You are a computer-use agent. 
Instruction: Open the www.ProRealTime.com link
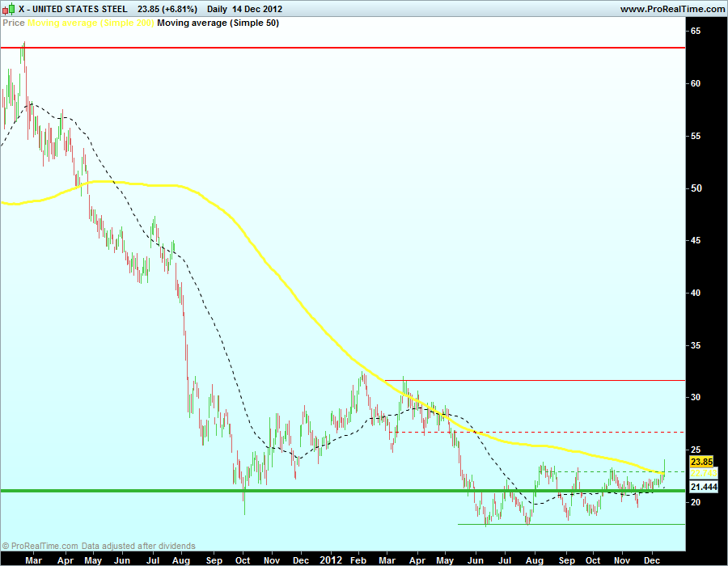coord(673,9)
